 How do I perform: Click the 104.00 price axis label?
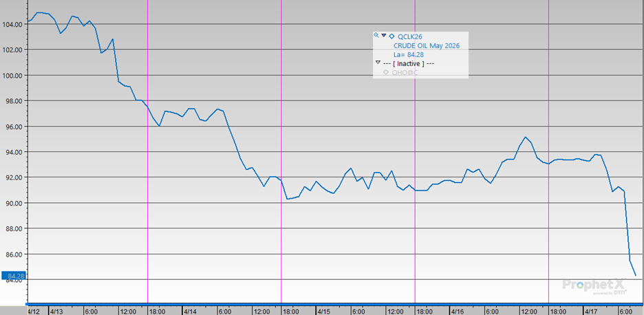[x=13, y=24]
